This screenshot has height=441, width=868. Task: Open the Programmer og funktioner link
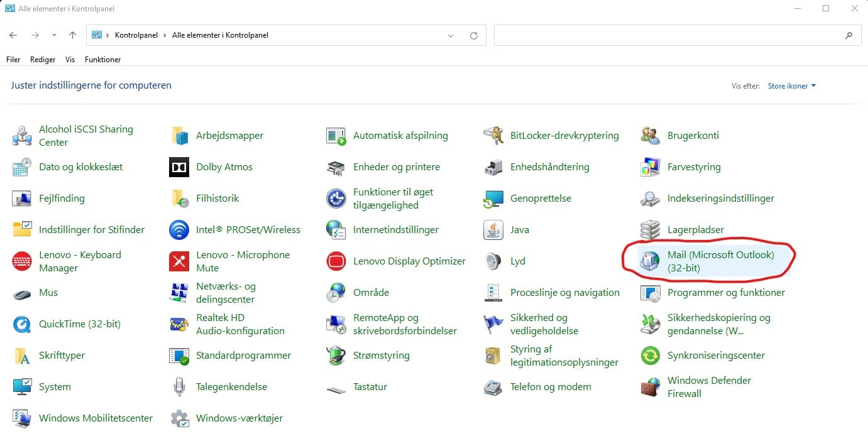pyautogui.click(x=726, y=293)
